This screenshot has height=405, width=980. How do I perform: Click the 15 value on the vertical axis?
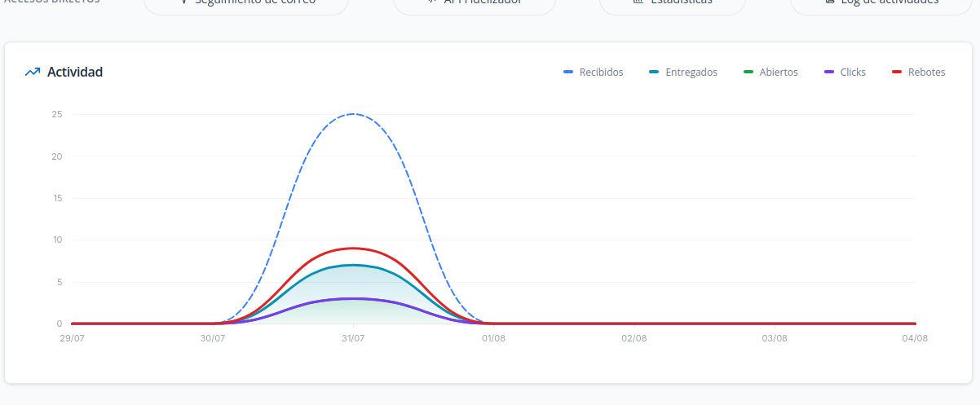point(56,198)
